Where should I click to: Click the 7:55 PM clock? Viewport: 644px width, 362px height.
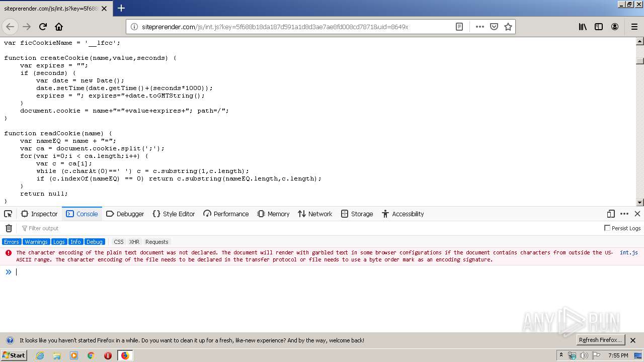[x=618, y=355]
